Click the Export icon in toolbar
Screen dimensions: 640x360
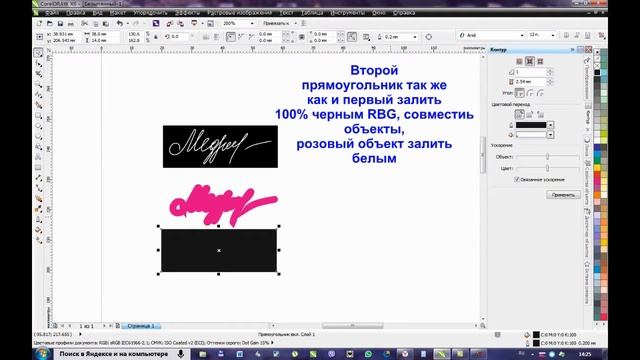(x=180, y=24)
